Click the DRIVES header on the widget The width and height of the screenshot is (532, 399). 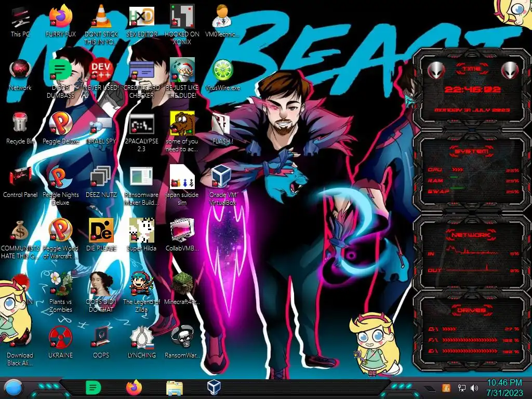[471, 310]
